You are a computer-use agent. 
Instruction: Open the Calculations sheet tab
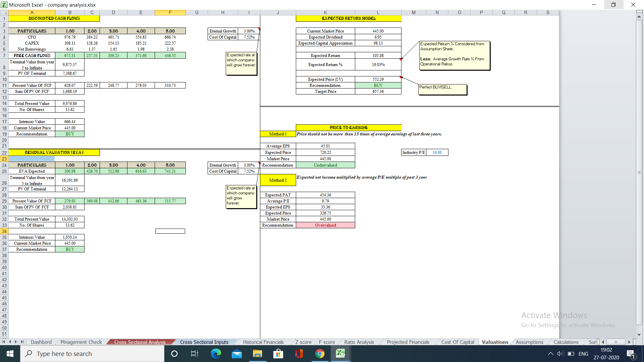pos(566,342)
